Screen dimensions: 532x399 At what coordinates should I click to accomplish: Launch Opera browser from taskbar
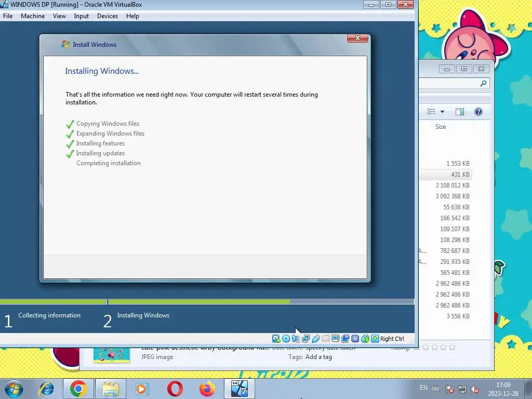pyautogui.click(x=175, y=389)
